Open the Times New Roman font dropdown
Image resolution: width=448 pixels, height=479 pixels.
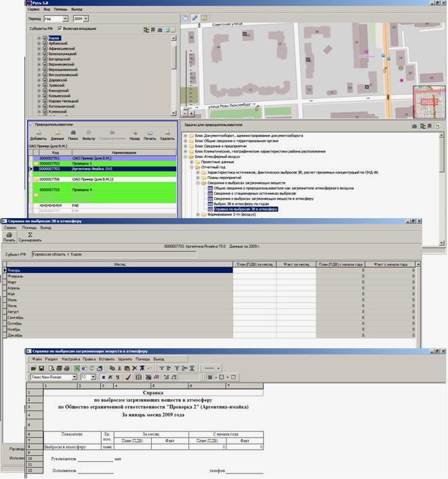point(74,377)
